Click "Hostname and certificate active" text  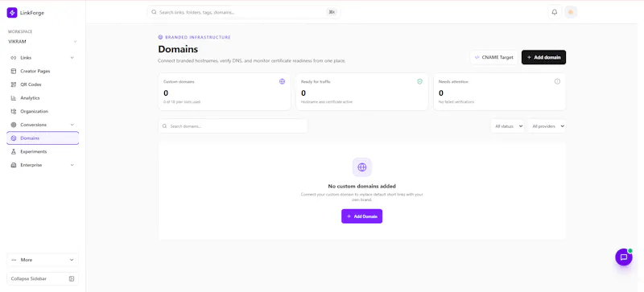tap(327, 102)
